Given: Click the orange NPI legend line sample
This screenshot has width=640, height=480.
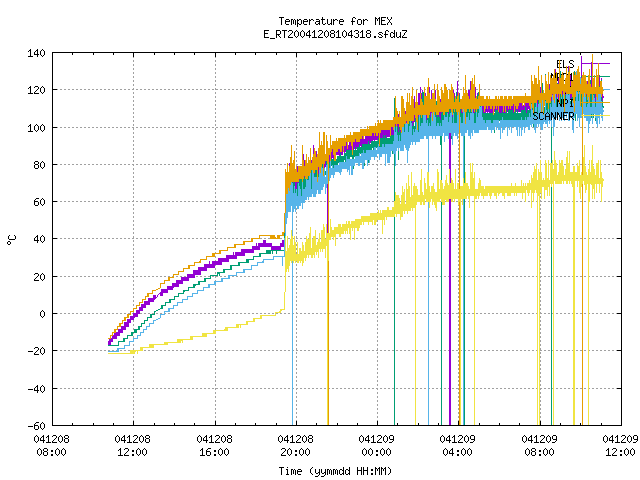Looking at the screenshot, I should [595, 102].
